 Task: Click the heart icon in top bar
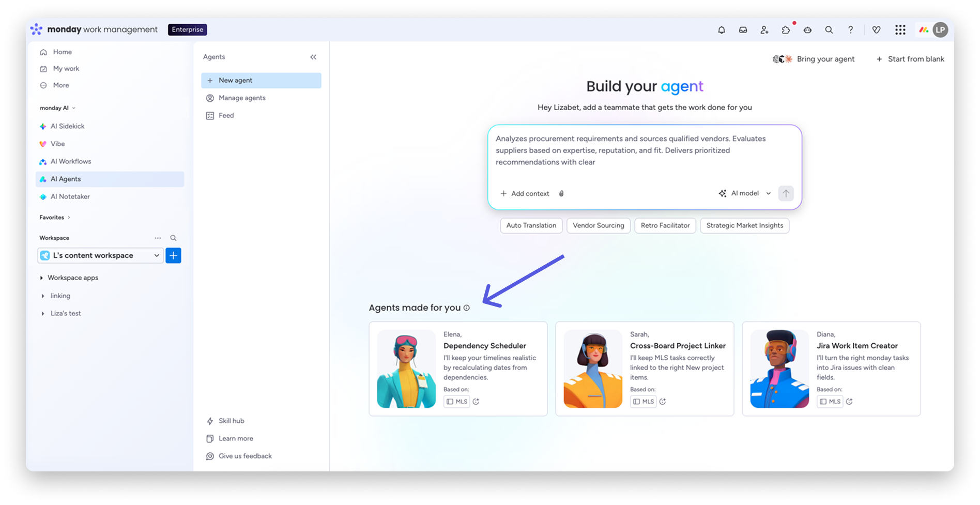point(876,30)
